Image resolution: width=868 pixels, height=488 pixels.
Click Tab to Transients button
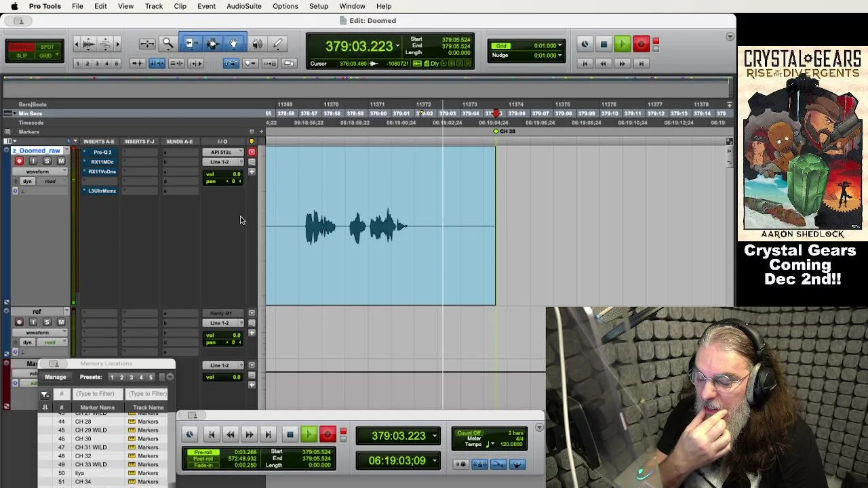click(x=137, y=63)
